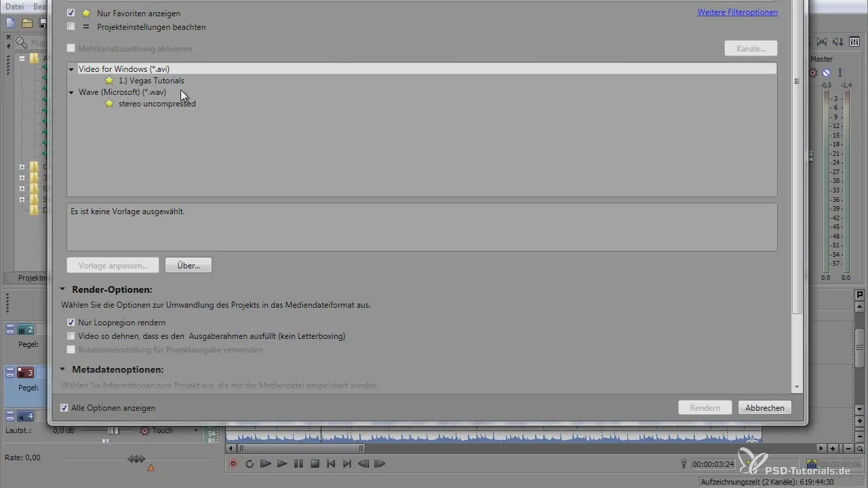Image resolution: width=868 pixels, height=488 pixels.
Task: Click Play from start button
Action: tap(266, 464)
